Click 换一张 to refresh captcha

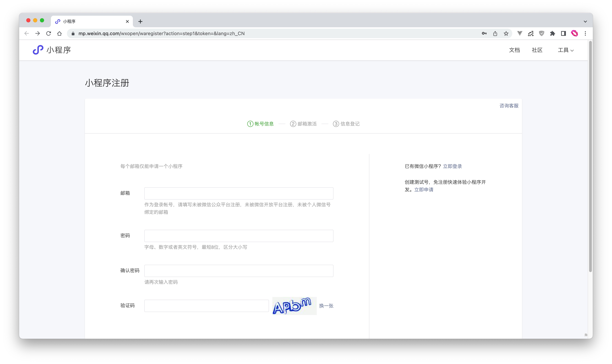click(326, 306)
